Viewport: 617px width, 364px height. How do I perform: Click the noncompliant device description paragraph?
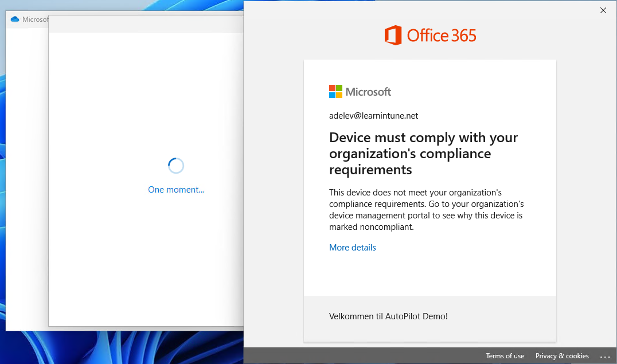point(427,210)
